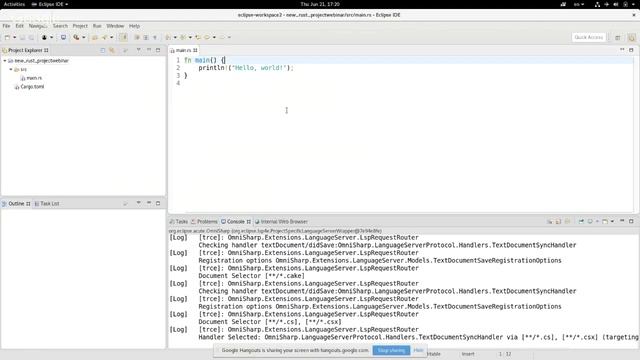Click the Clear Console icon

pyautogui.click(x=550, y=221)
